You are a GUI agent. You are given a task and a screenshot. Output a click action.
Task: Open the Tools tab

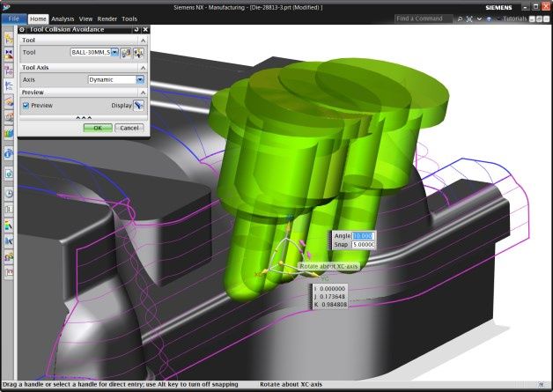pos(129,18)
